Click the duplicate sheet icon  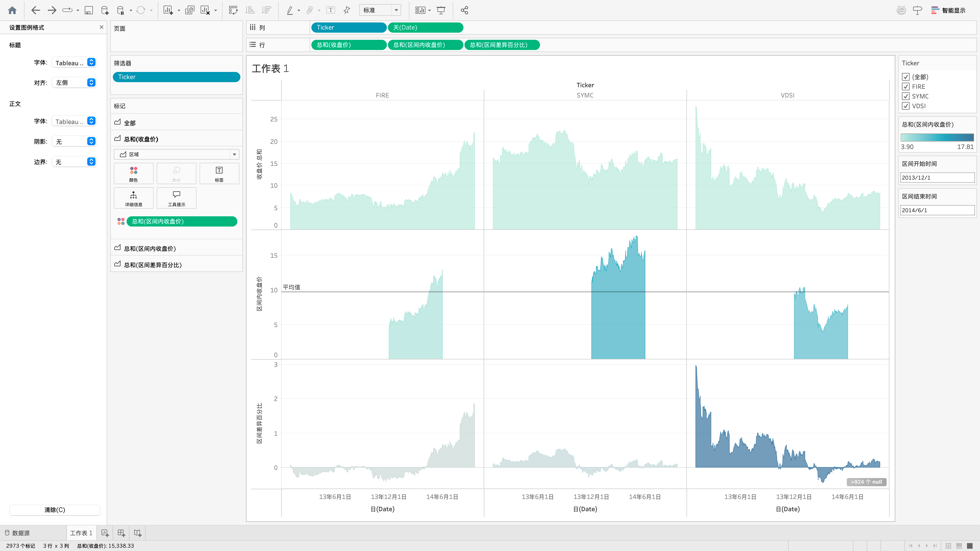point(189,10)
